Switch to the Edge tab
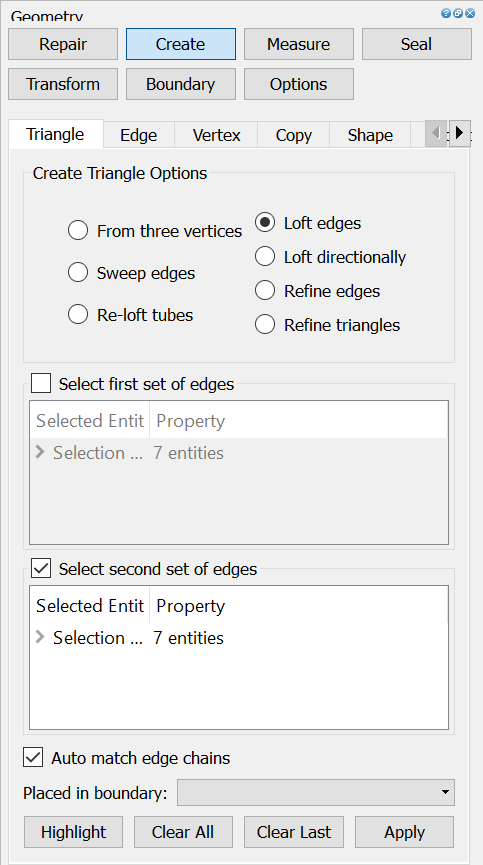The width and height of the screenshot is (483, 865). [139, 135]
